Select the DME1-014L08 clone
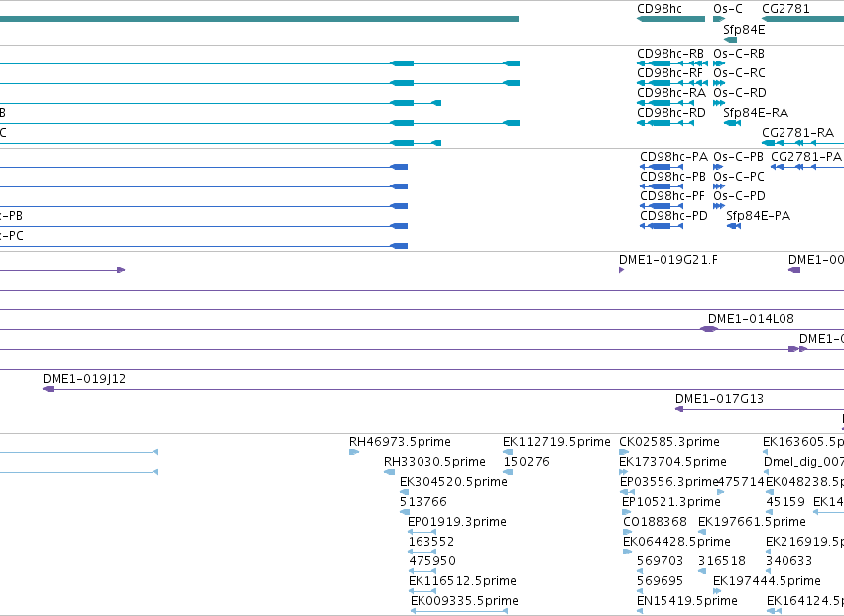Viewport: 844px width, 616px height. pos(709,329)
